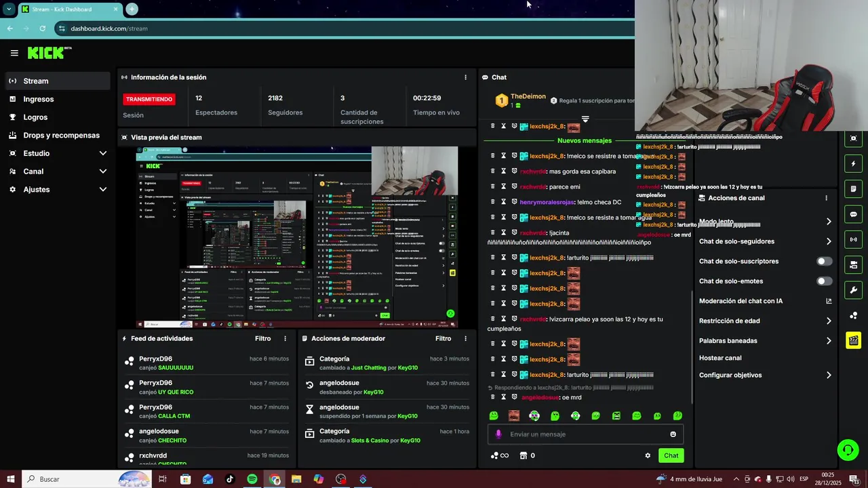This screenshot has height=488, width=868.
Task: Open the camera panel icon in right sidebar
Action: coord(854,264)
